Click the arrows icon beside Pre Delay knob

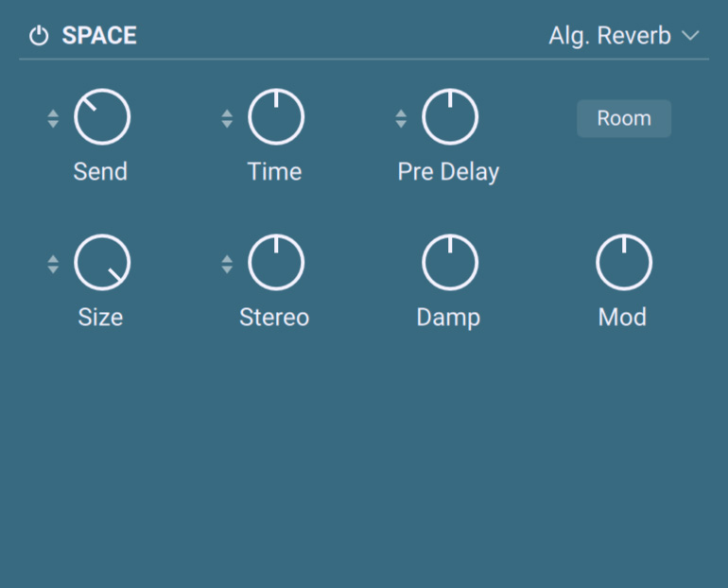tap(401, 119)
